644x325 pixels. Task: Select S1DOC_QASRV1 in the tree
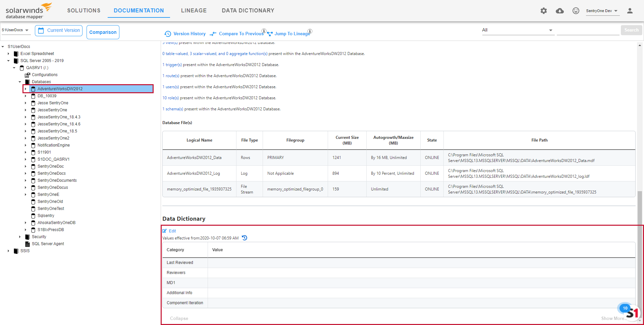pyautogui.click(x=53, y=159)
